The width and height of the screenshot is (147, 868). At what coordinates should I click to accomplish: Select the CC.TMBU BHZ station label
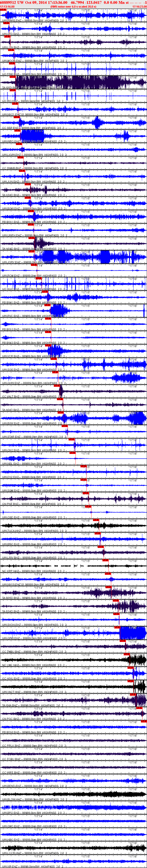coord(34,652)
